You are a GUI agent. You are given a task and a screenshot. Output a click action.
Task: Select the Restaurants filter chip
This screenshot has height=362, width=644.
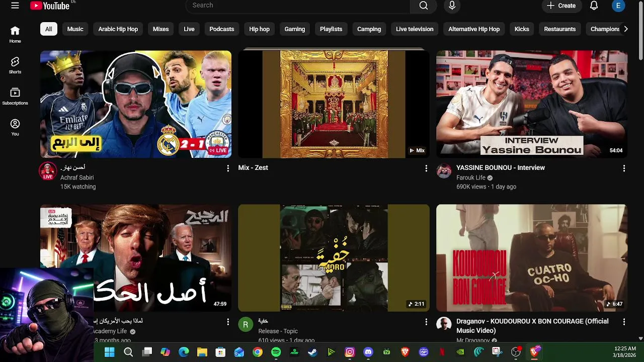click(559, 29)
